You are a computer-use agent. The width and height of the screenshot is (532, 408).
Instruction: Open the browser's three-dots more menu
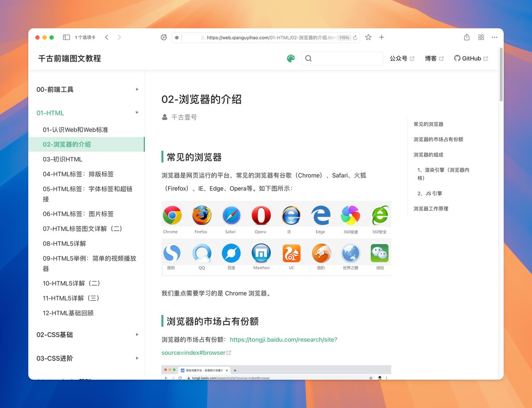pyautogui.click(x=494, y=38)
